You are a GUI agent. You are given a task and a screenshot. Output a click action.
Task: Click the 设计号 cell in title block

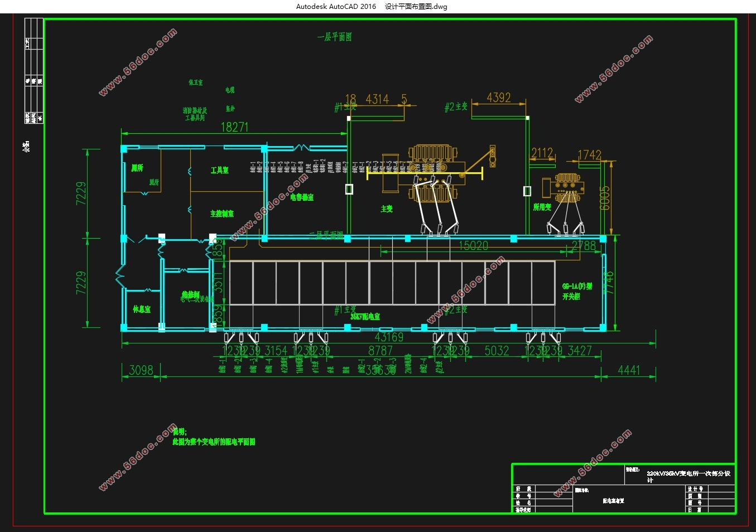tap(695, 489)
